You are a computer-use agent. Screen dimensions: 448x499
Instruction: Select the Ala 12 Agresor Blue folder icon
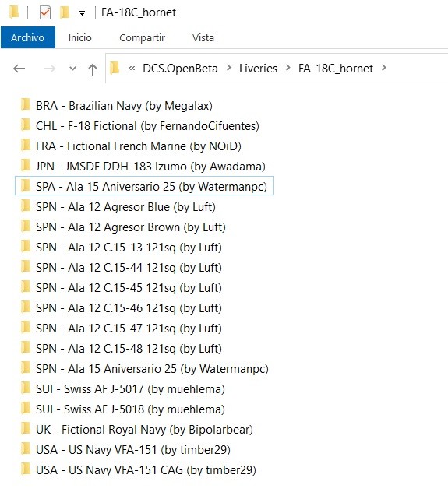click(26, 206)
